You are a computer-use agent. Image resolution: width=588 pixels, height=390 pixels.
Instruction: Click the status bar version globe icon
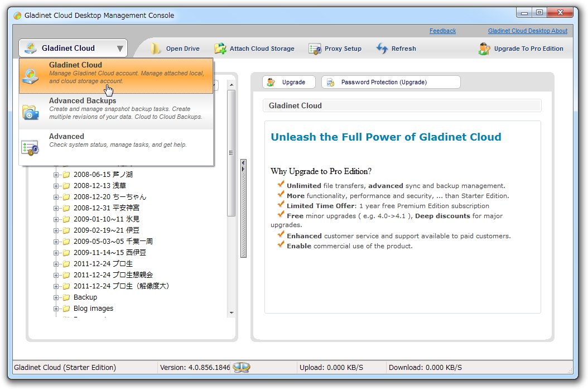click(x=241, y=367)
